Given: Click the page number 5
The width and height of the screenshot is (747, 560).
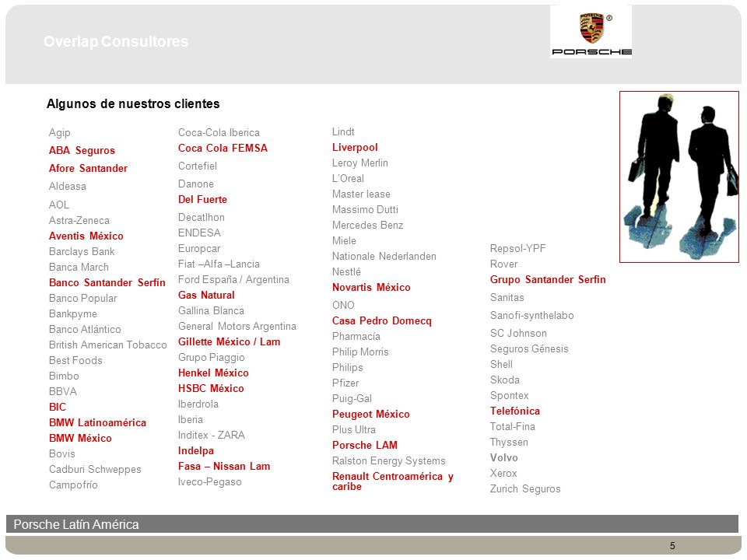Looking at the screenshot, I should pyautogui.click(x=672, y=546).
